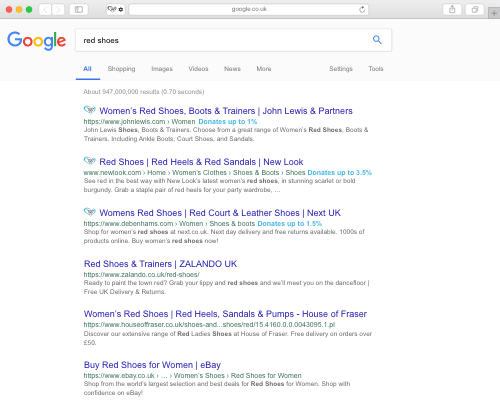
Task: Open the butterfly extension toolbar button
Action: click(x=115, y=9)
